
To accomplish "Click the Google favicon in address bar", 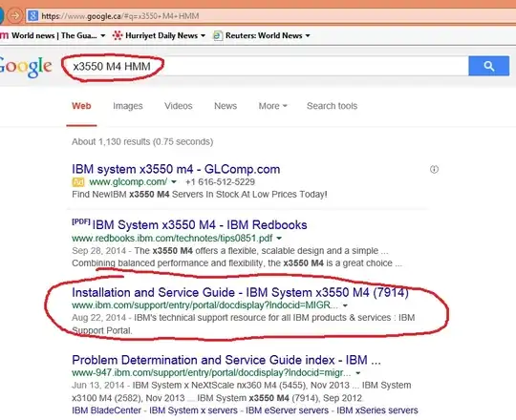I will (x=32, y=15).
